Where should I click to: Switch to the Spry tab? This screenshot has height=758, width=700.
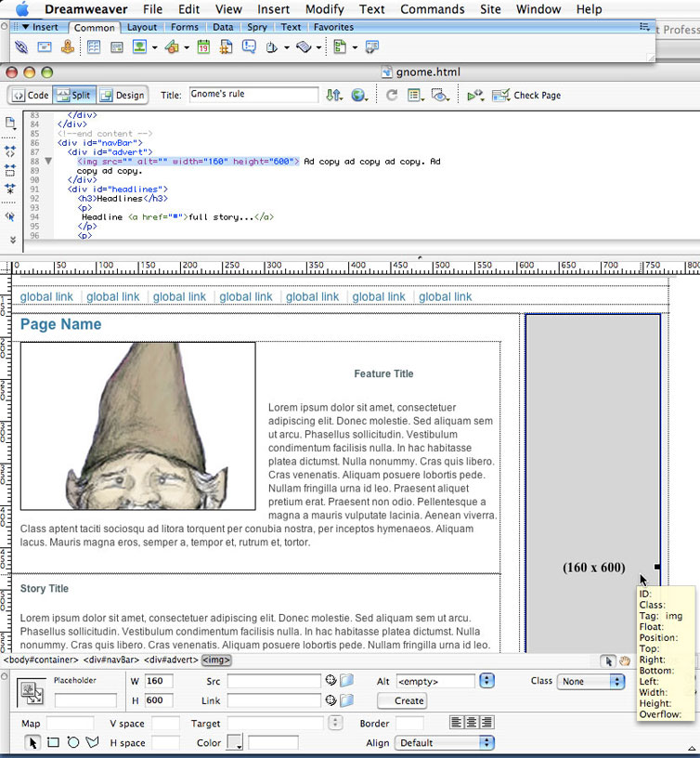click(x=256, y=28)
